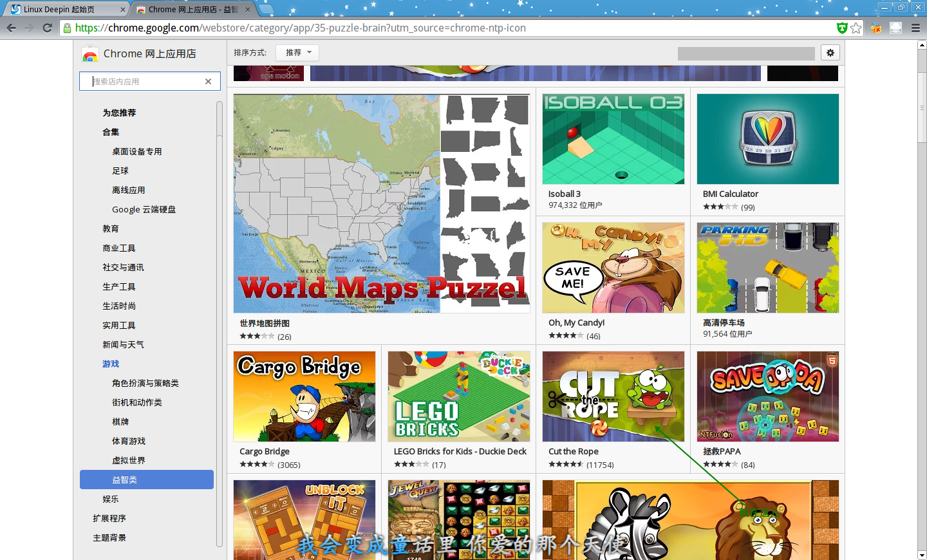Open the Oh, My Candy! app tile
This screenshot has height=560, width=927.
coord(613,281)
